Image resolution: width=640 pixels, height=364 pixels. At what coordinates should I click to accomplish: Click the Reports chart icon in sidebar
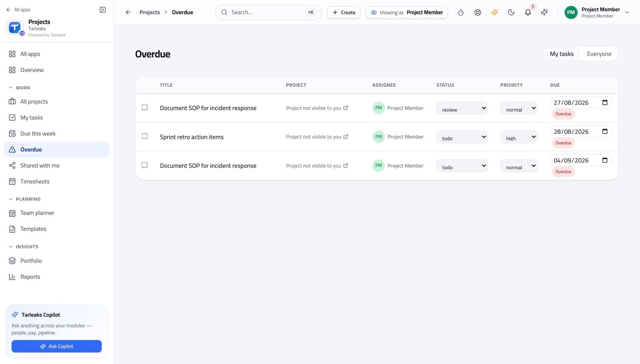12,277
